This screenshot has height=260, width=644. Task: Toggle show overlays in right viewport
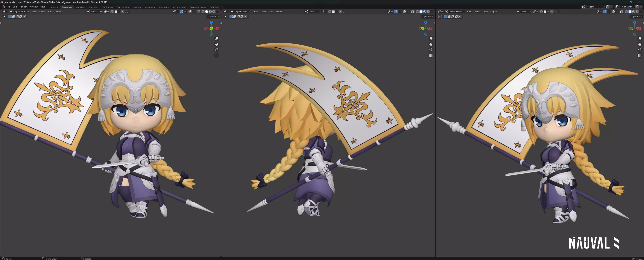pos(613,11)
